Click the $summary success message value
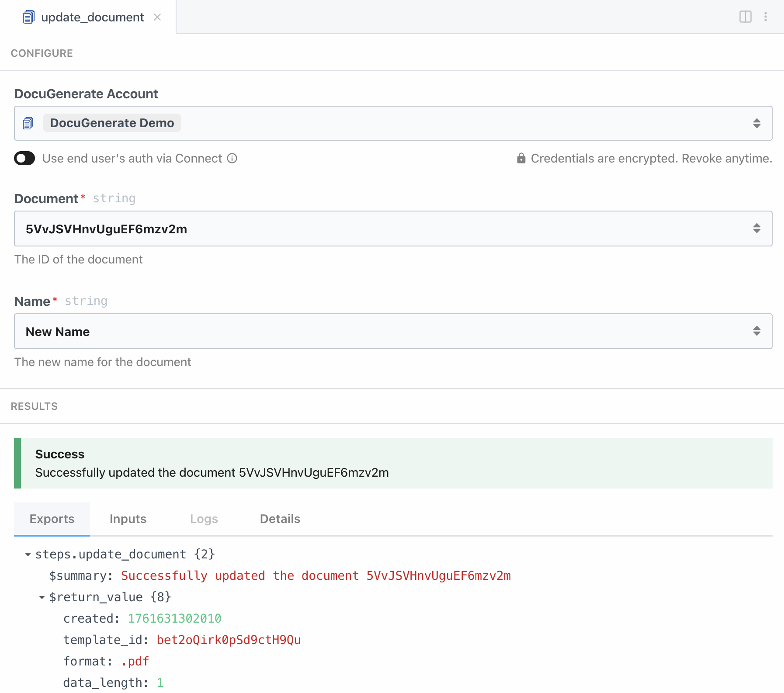Viewport: 784px width, 693px height. click(x=316, y=576)
